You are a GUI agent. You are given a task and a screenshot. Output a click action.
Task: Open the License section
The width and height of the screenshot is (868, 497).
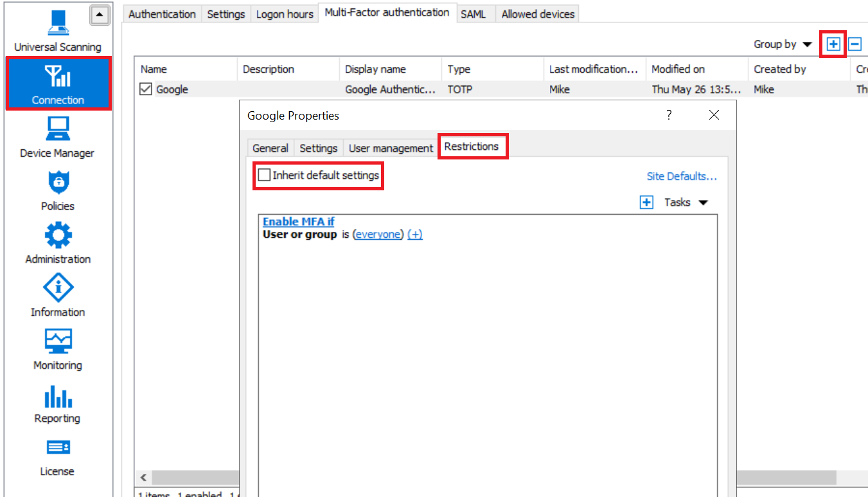(57, 456)
